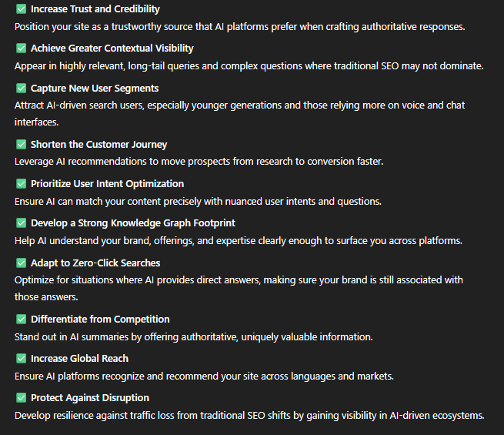The image size is (504, 435).
Task: Click the checkmark icon before Shorten the Customer Journey
Action: point(22,144)
